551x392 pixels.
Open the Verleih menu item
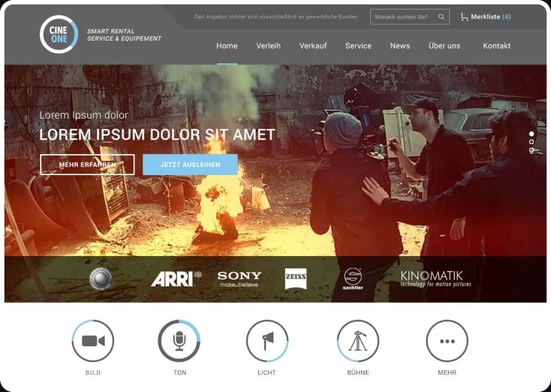pos(268,46)
